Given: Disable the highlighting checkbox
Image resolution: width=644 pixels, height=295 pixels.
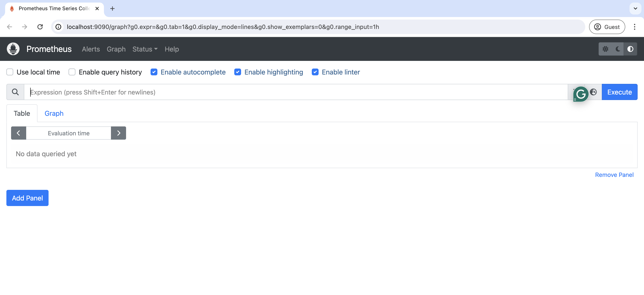Looking at the screenshot, I should pos(237,72).
